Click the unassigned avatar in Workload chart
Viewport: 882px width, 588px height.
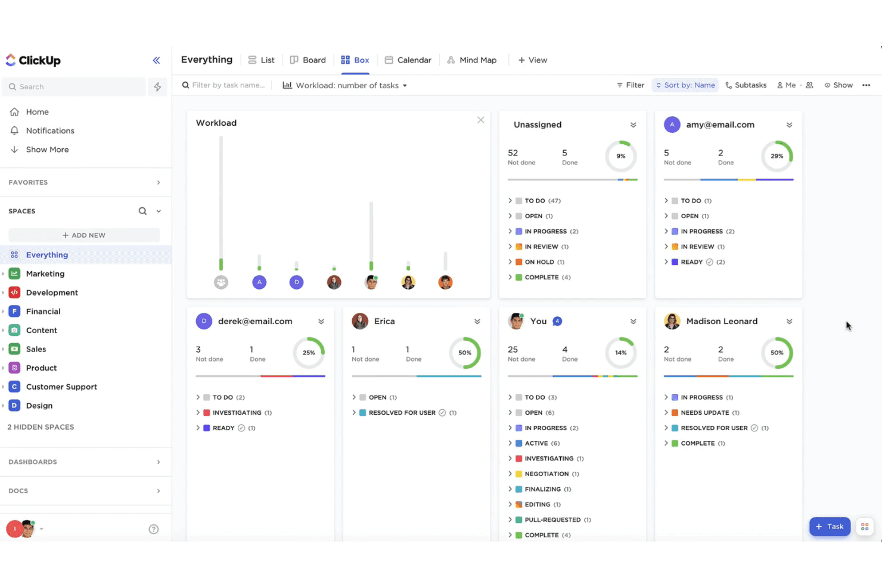point(221,282)
